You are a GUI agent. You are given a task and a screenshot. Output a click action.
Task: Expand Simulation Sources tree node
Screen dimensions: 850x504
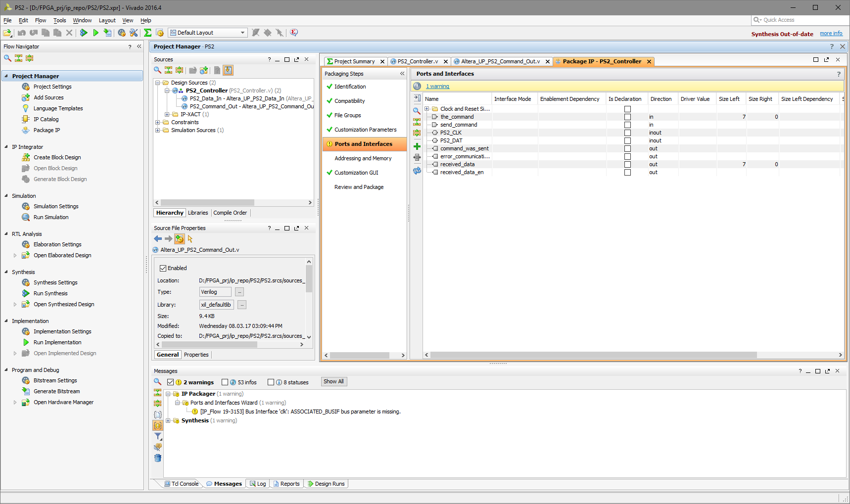tap(158, 130)
